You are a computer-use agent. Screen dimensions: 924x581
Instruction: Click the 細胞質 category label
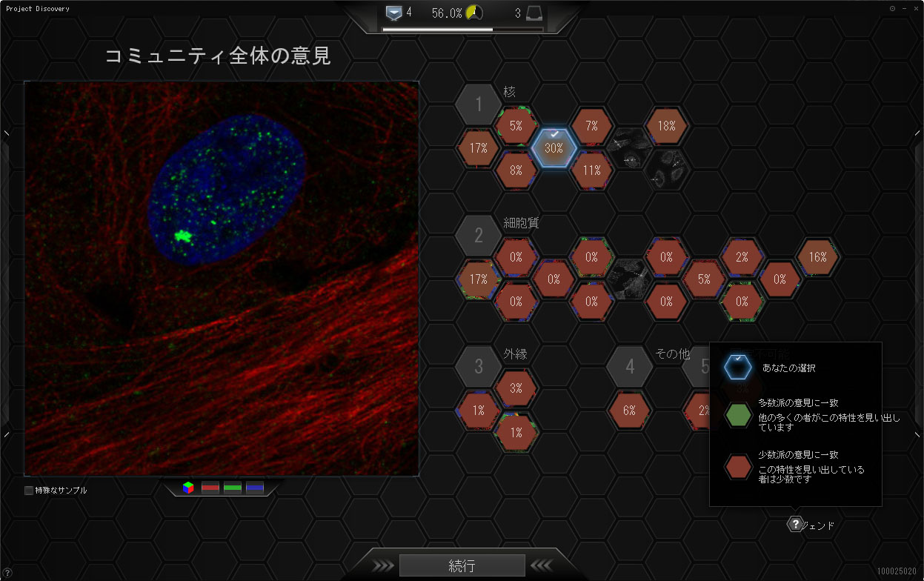(x=522, y=223)
